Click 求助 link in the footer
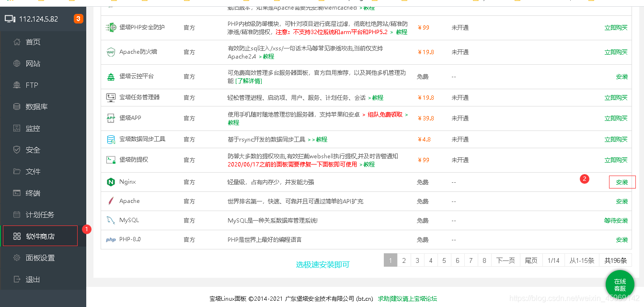This screenshot has width=644, height=307. tap(383, 299)
